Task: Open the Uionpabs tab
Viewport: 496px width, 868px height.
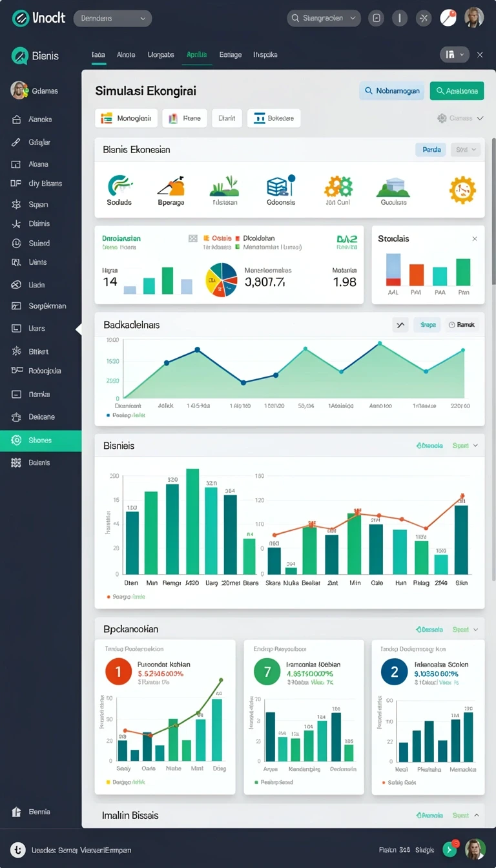Action: [161, 55]
